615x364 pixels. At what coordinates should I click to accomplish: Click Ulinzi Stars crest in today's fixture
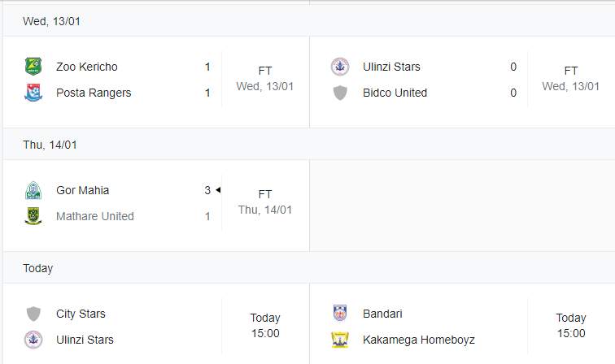click(33, 340)
